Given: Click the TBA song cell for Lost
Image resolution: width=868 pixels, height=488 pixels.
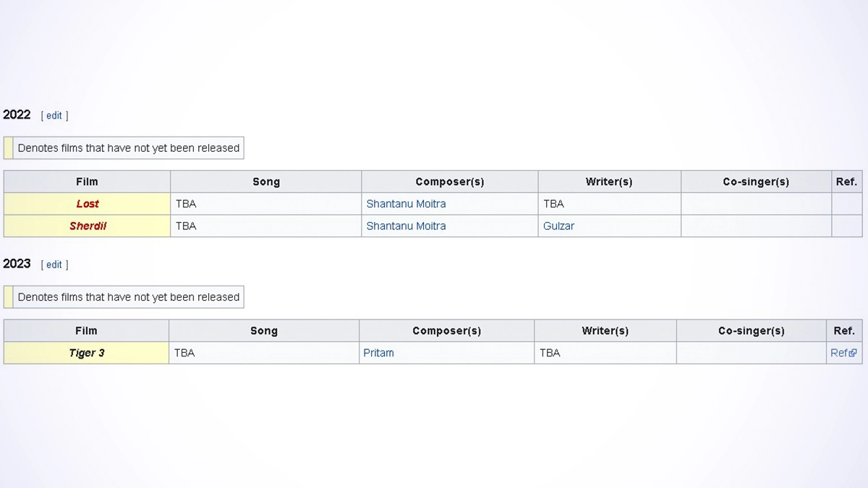Looking at the screenshot, I should (186, 204).
